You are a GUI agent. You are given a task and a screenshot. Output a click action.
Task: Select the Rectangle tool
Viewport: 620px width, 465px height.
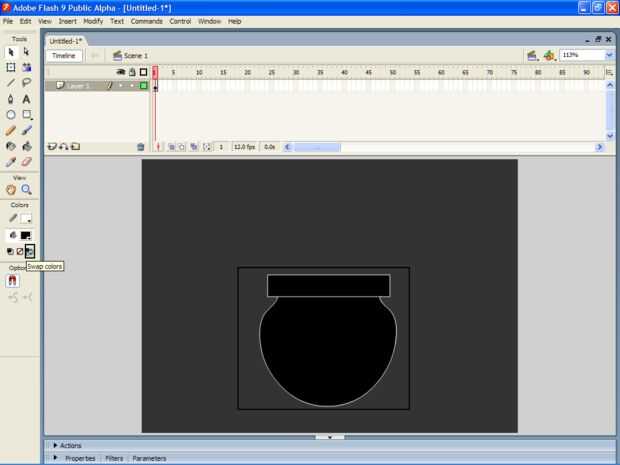tap(26, 115)
